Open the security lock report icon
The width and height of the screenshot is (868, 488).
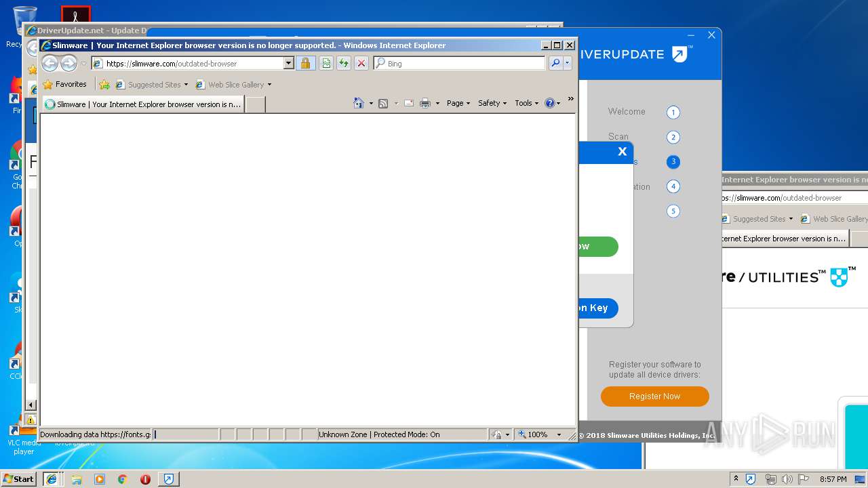coord(305,63)
